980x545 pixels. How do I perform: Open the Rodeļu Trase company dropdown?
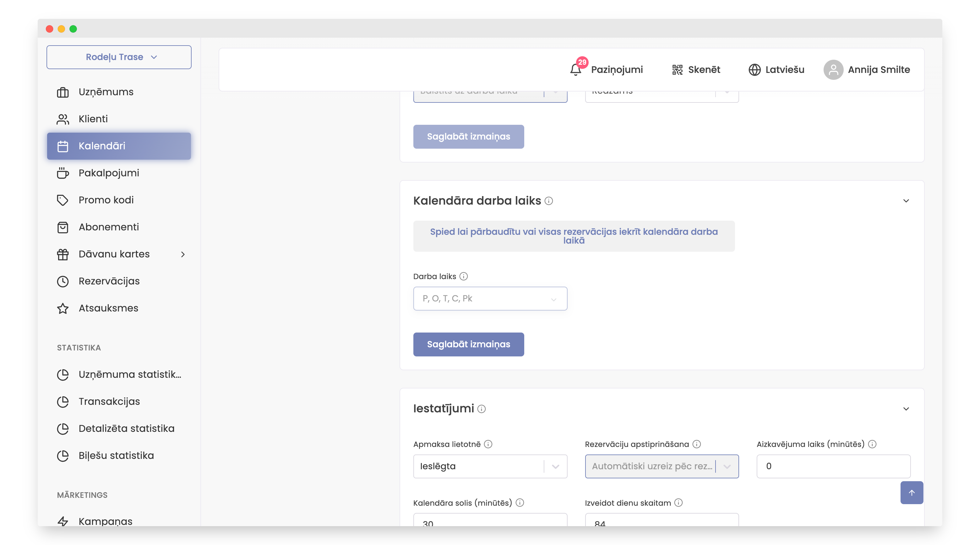click(119, 57)
